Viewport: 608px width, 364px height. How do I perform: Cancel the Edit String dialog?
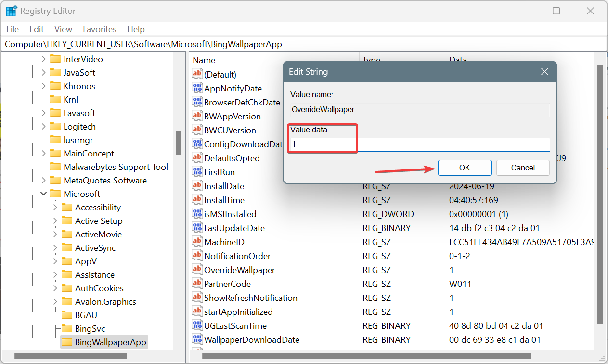523,168
